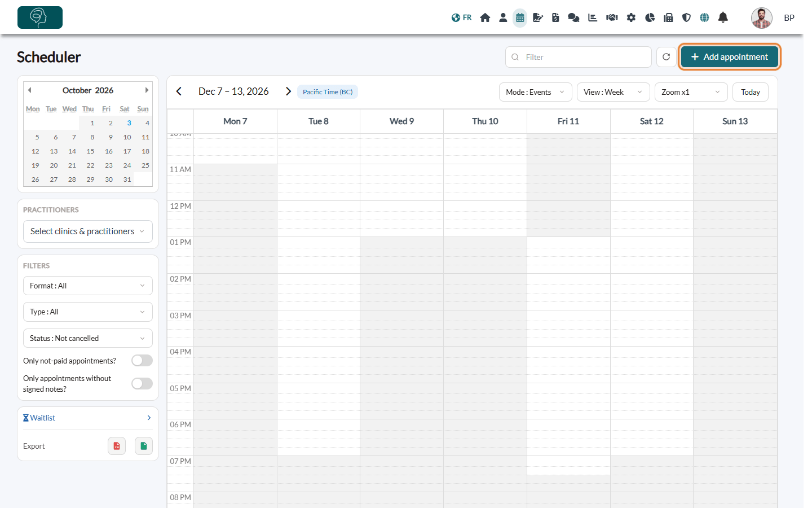Click the Pacific Time (BC) timezone badge
Image resolution: width=812 pixels, height=508 pixels.
(328, 92)
